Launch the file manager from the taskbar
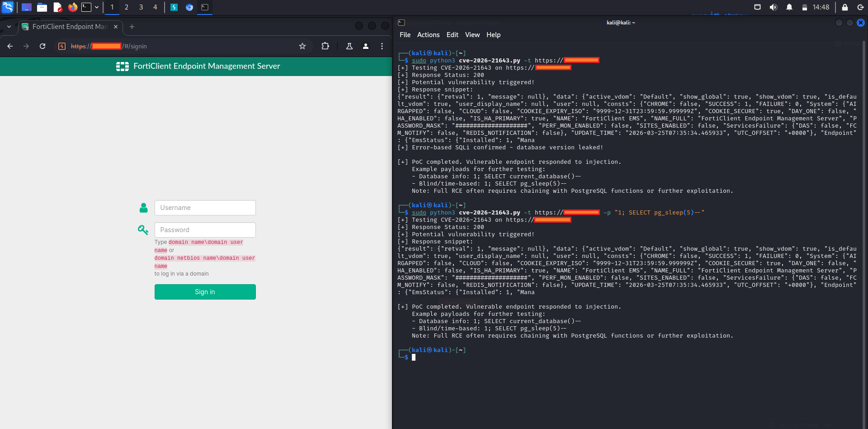Viewport: 868px width, 429px height. pos(42,7)
